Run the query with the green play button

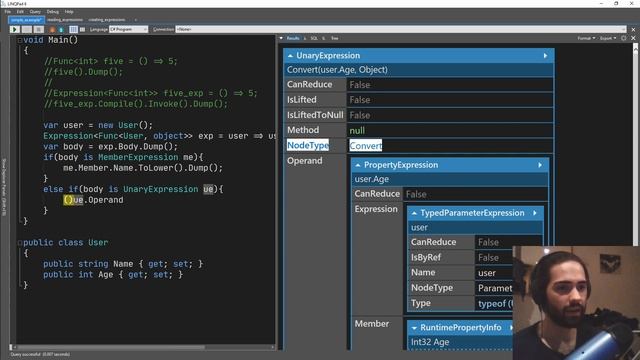[15, 29]
